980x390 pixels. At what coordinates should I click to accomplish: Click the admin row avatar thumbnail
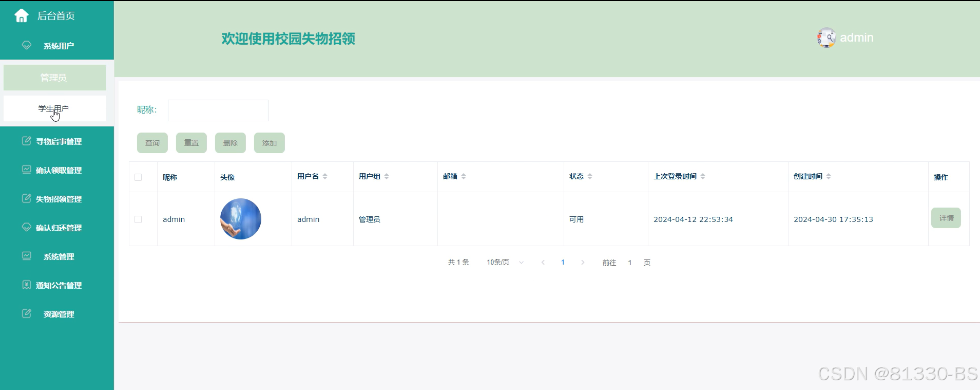tap(241, 219)
